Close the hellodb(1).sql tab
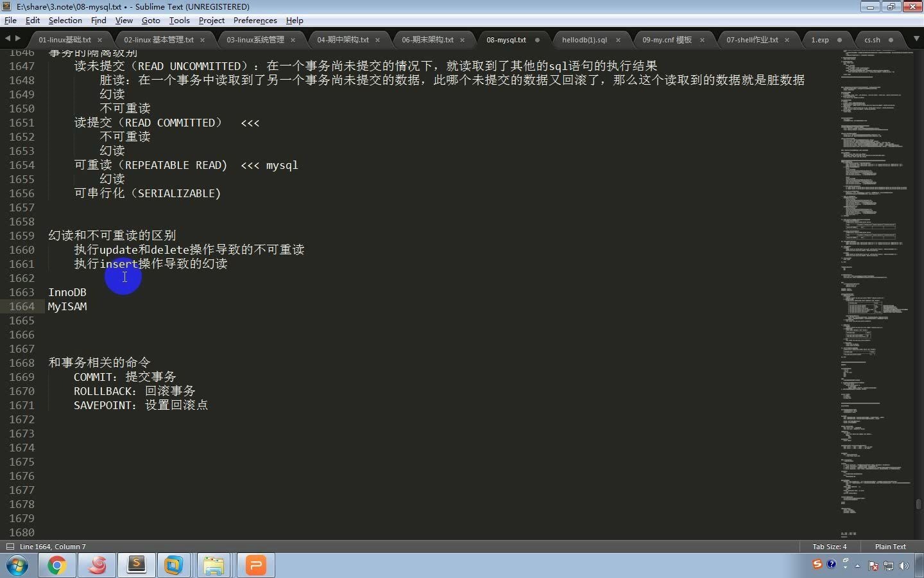 pyautogui.click(x=618, y=40)
